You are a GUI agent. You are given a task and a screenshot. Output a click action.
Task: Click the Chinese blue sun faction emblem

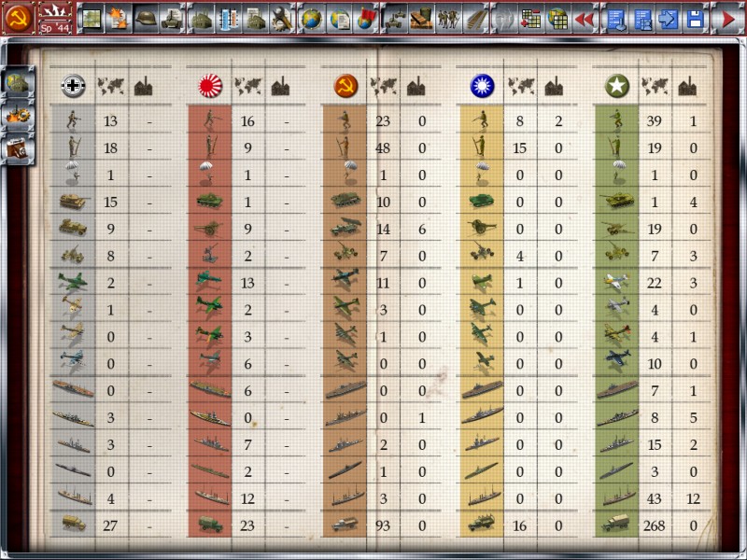click(x=482, y=86)
